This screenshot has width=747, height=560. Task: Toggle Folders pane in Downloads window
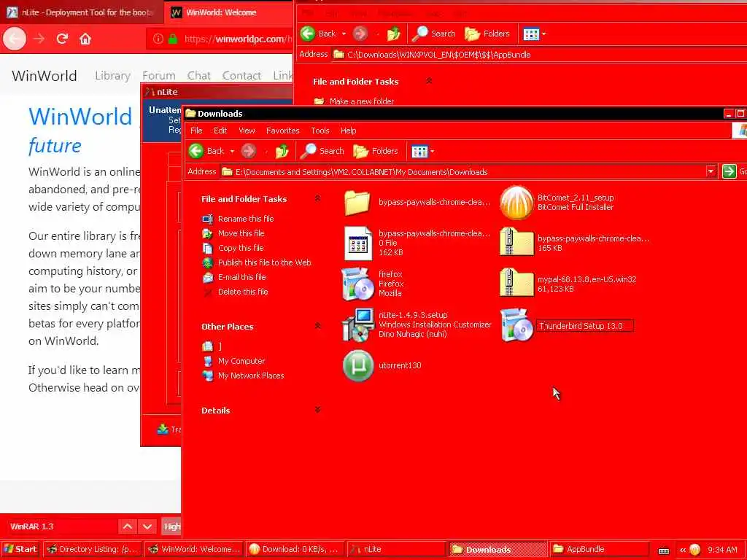click(x=376, y=151)
